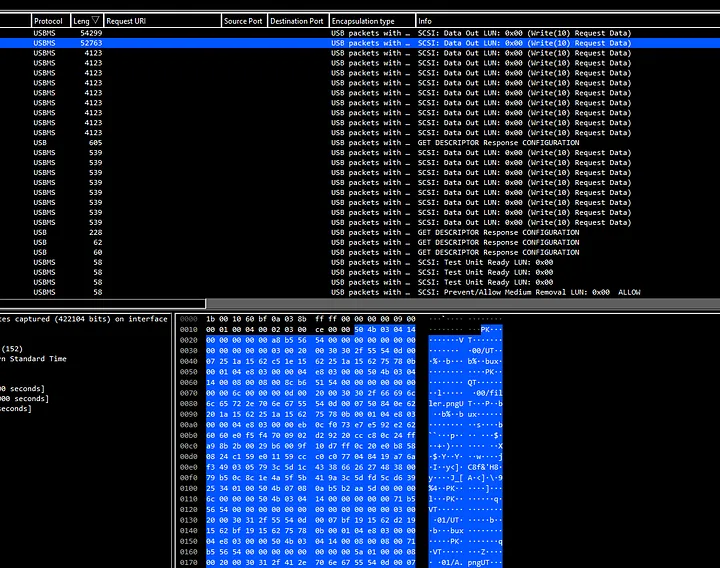Click the Encapsulation type column header

[372, 21]
